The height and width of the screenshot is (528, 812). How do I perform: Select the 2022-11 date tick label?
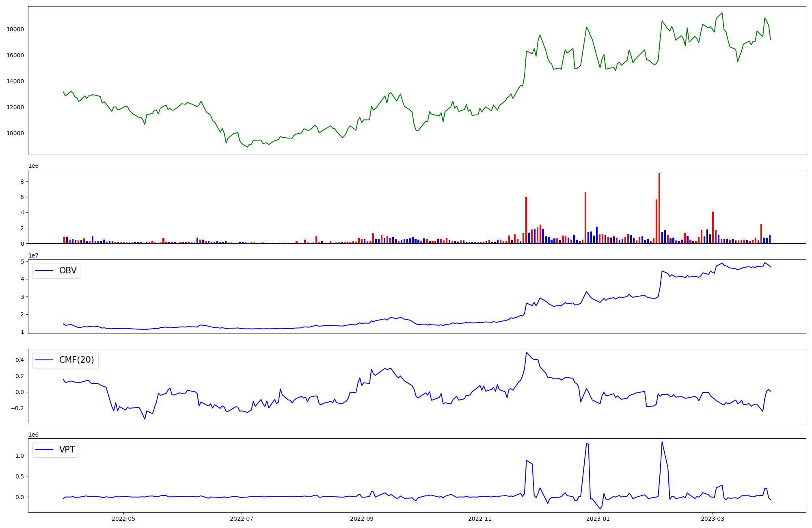tap(480, 519)
